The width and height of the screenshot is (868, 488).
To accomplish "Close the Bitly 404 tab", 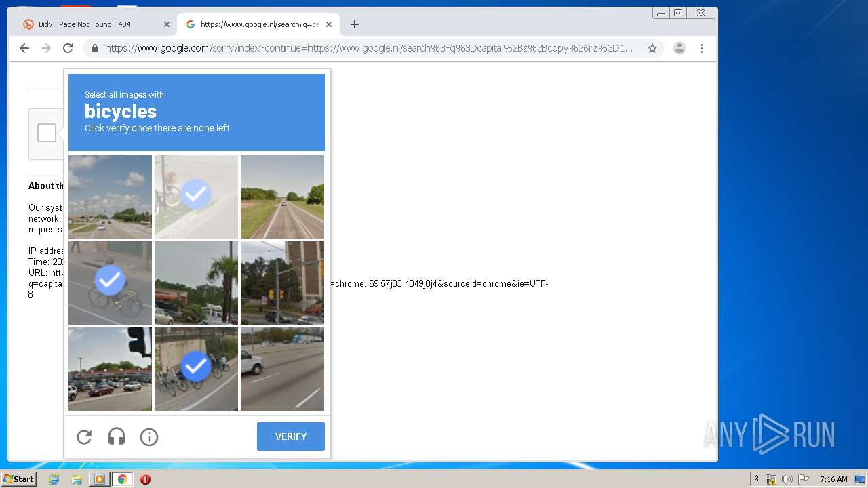I will (x=167, y=24).
